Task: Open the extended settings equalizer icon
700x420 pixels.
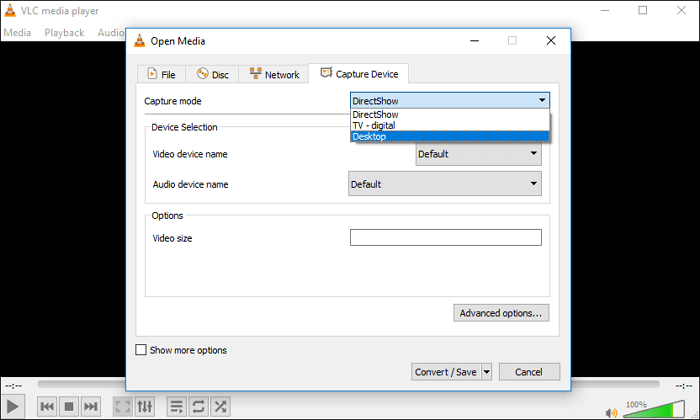Action: coord(145,406)
